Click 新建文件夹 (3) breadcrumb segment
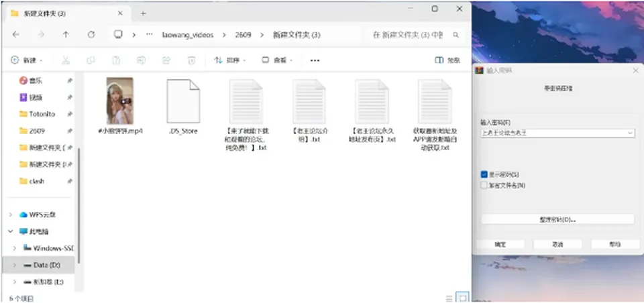This screenshot has width=644, height=303. tap(296, 36)
